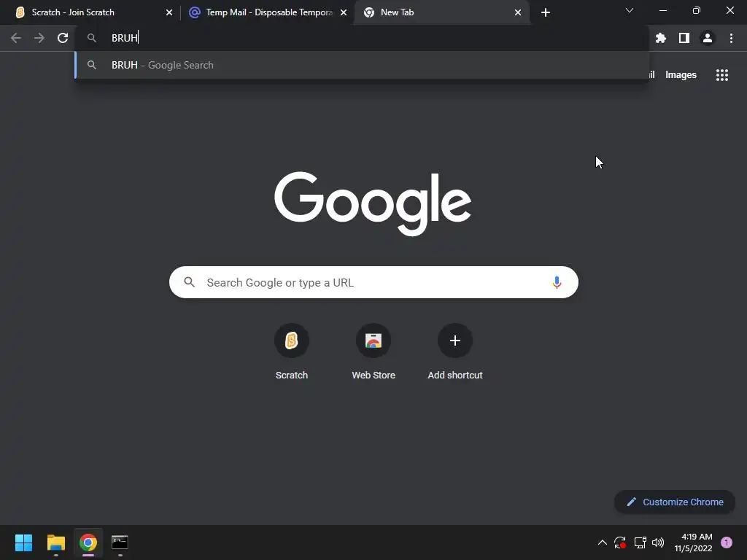Close the Scratch - Join Scratch tab
This screenshot has height=560, width=747.
169,12
